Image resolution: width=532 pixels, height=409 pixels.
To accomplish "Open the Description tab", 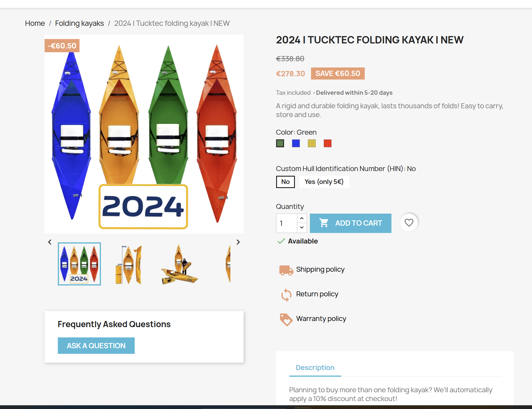I will click(x=315, y=368).
